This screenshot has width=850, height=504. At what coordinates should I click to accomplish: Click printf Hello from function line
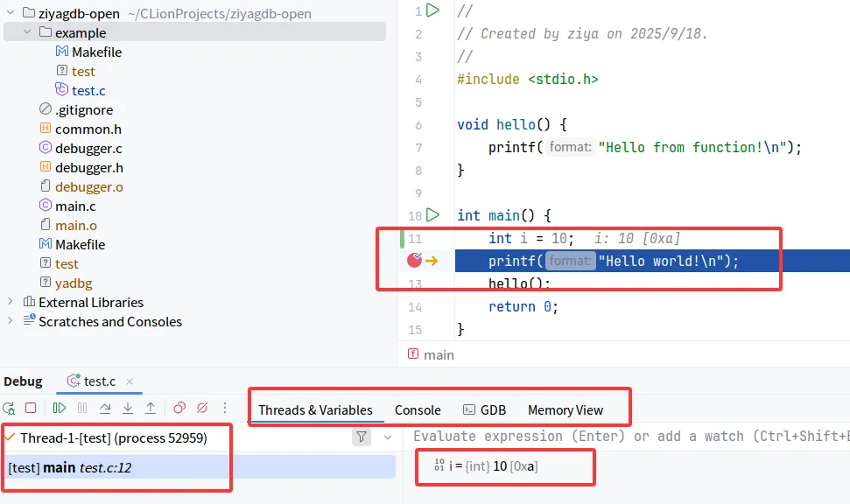click(x=644, y=147)
